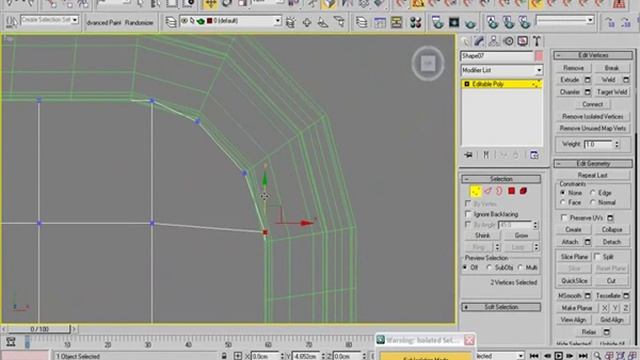Open the Utilities panel tab (hammer)
The height and width of the screenshot is (360, 640).
(x=537, y=41)
